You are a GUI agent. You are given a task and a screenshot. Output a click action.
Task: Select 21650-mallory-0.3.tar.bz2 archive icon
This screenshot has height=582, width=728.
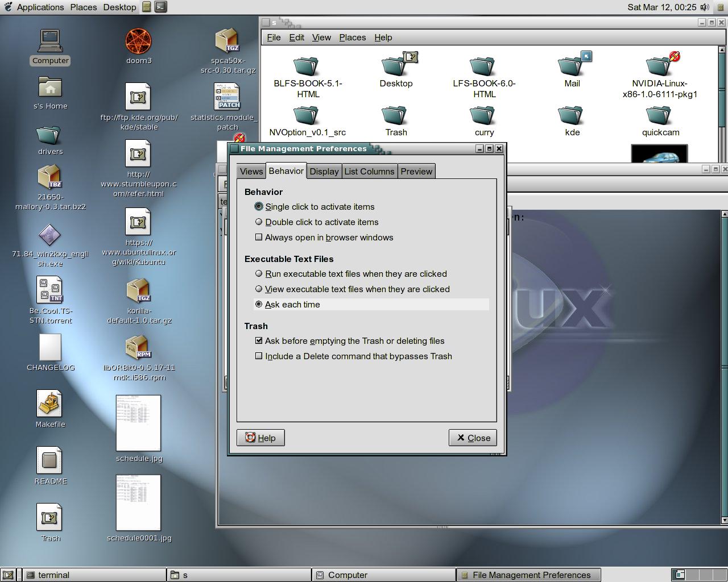point(50,177)
